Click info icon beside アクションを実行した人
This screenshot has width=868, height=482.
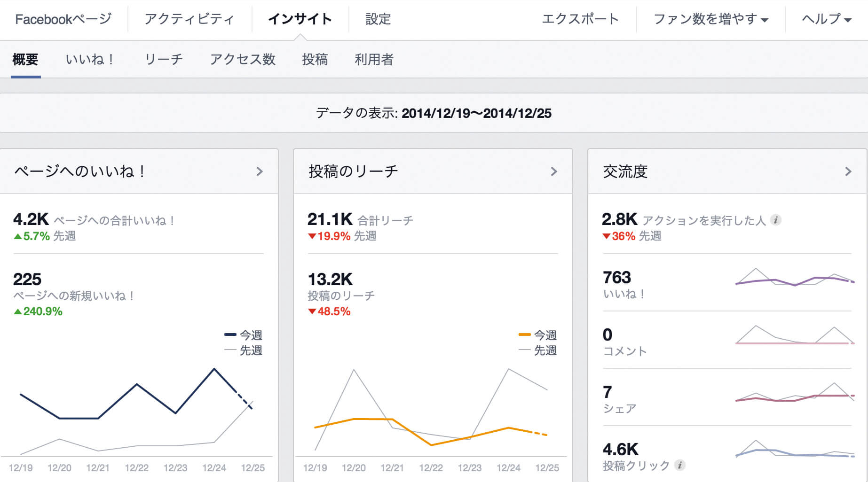776,220
